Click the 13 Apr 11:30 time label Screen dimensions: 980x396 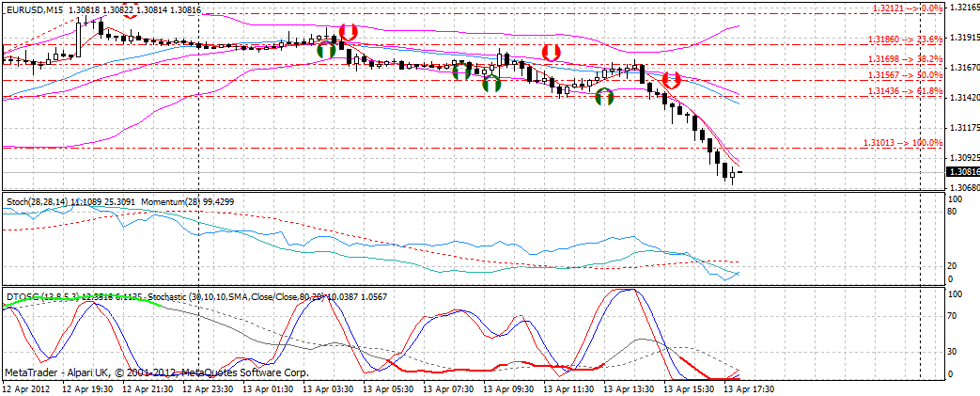568,388
